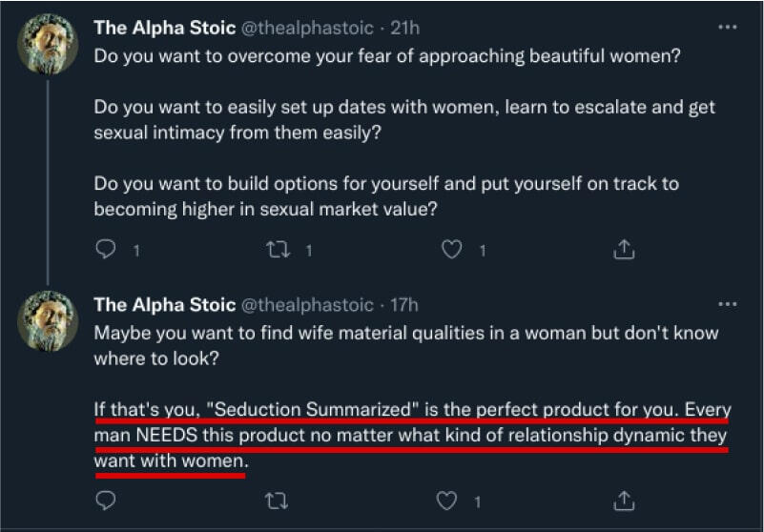Open more options on the 21h tweet
Image resolution: width=764 pixels, height=532 pixels.
pyautogui.click(x=728, y=28)
